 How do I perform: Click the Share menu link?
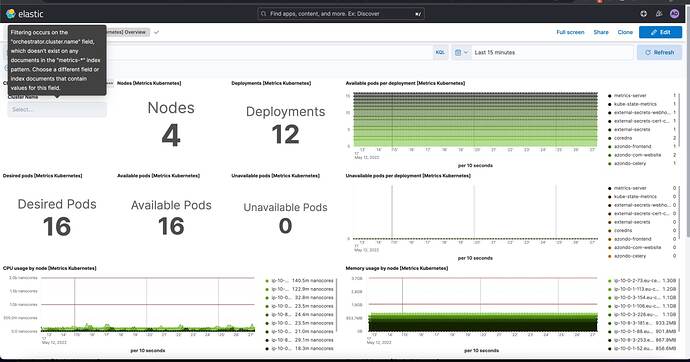click(601, 32)
